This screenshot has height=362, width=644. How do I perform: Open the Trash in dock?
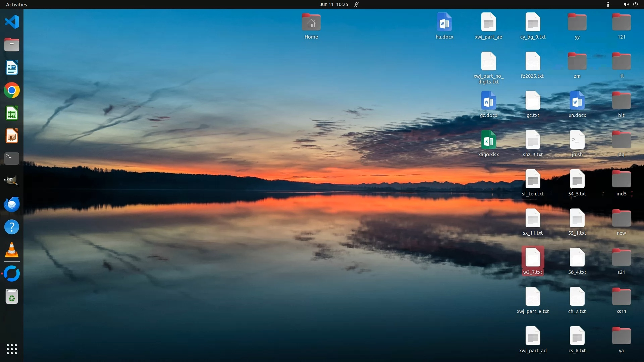coord(12,297)
